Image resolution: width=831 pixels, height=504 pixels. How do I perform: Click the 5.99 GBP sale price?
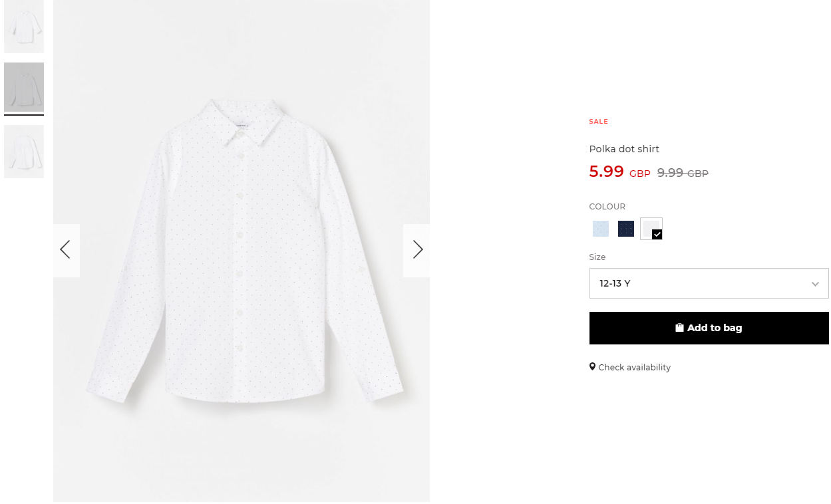[619, 172]
